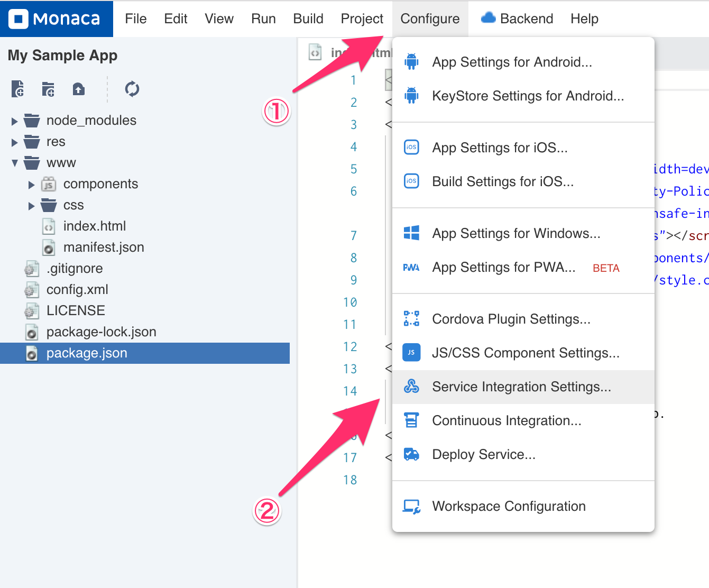The height and width of the screenshot is (588, 709).
Task: Open the Run menu
Action: coord(263,19)
